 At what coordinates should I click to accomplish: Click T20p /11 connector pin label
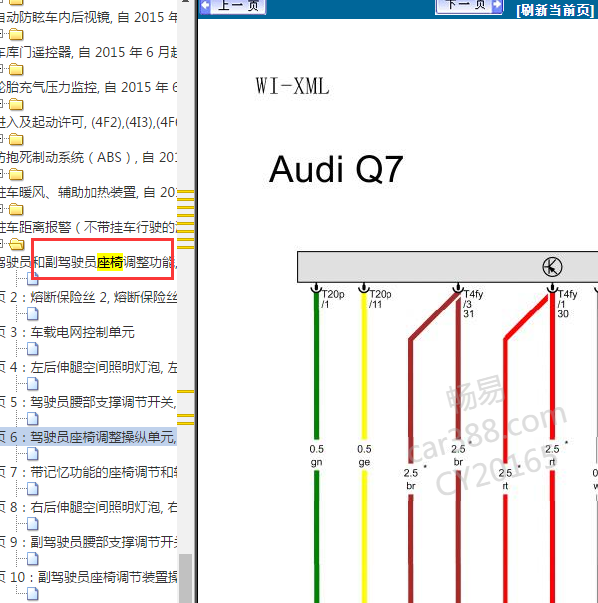[380, 299]
